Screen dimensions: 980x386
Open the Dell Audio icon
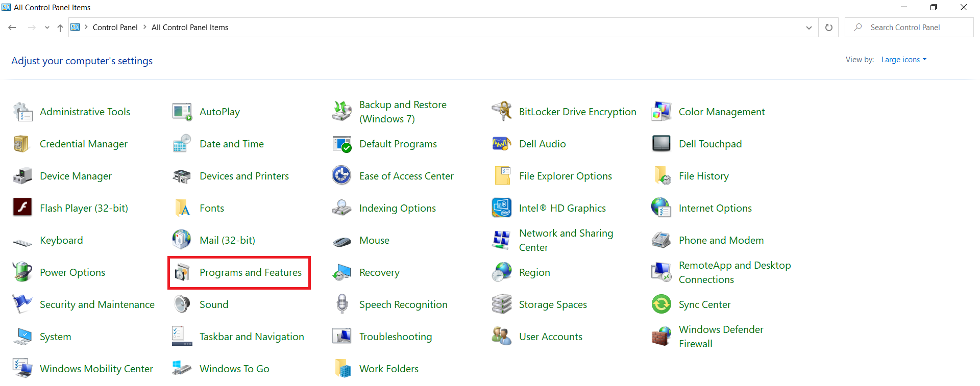click(502, 144)
